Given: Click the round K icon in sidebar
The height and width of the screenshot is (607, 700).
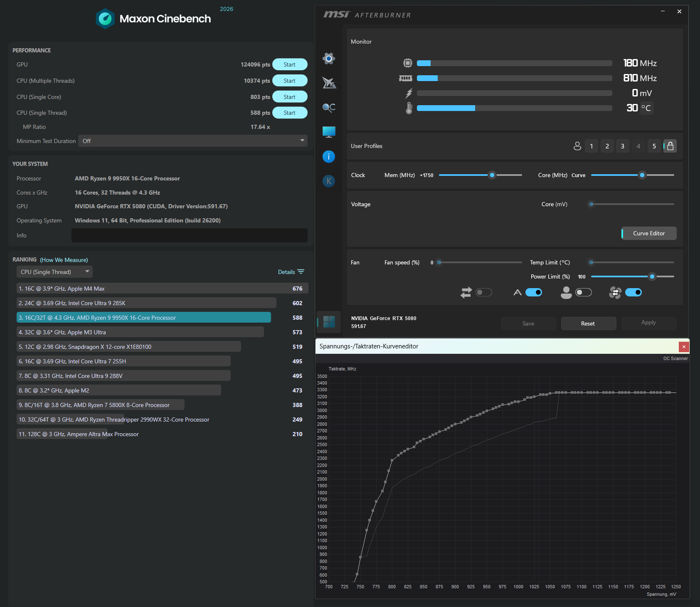Looking at the screenshot, I should pos(329,181).
